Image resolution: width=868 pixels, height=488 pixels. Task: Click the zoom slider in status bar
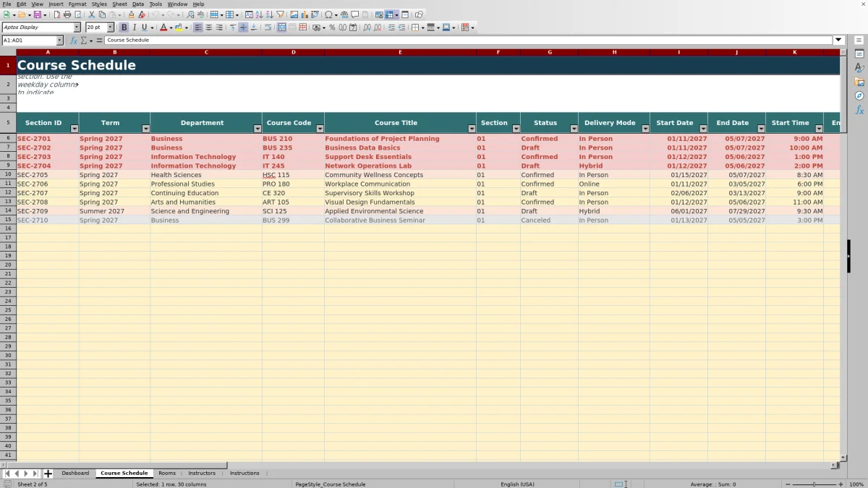pyautogui.click(x=814, y=484)
